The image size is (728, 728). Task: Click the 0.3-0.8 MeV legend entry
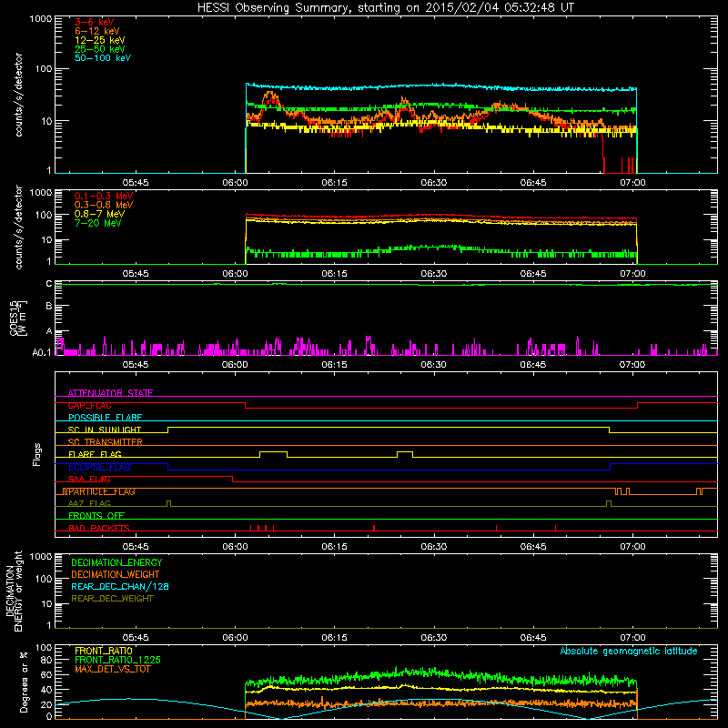tap(104, 205)
